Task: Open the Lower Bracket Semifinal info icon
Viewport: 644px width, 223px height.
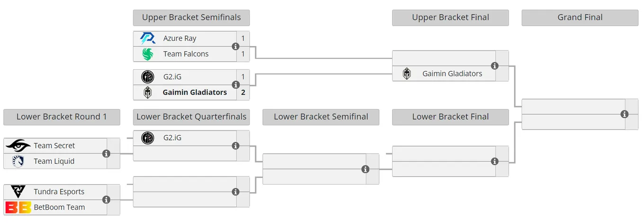Action: click(x=365, y=169)
